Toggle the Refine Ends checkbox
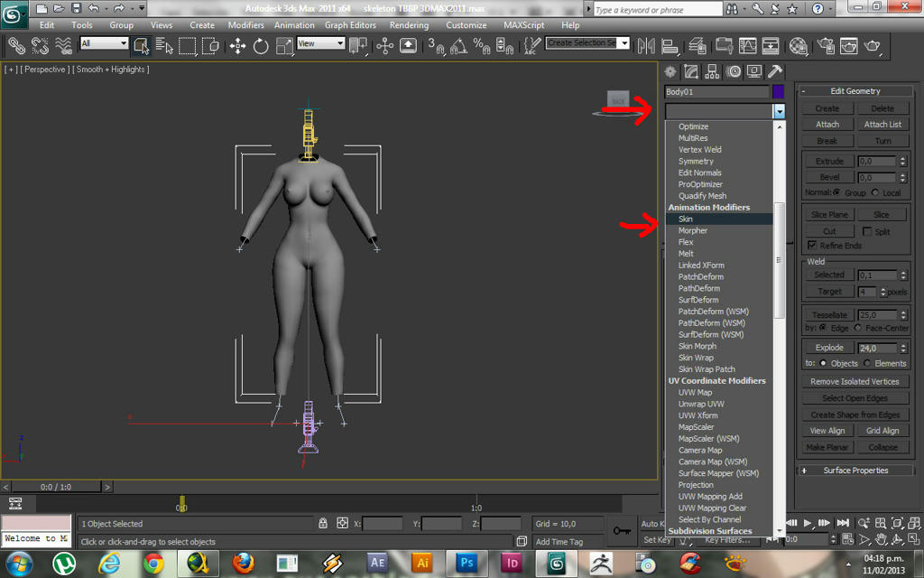The image size is (924, 578). tap(811, 245)
